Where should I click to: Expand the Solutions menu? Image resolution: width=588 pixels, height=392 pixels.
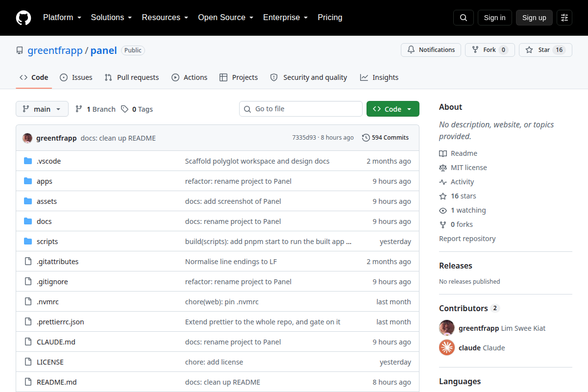click(x=111, y=18)
